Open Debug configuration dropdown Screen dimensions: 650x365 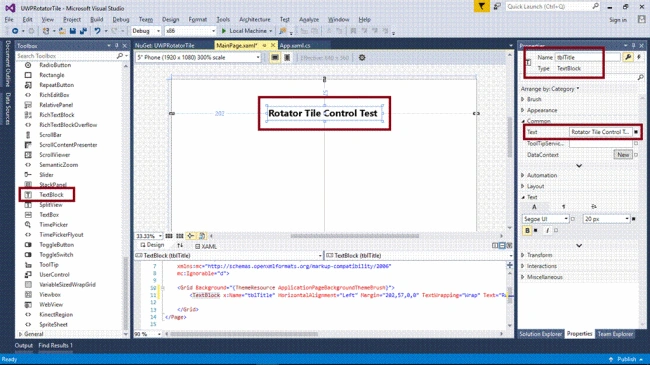[146, 31]
